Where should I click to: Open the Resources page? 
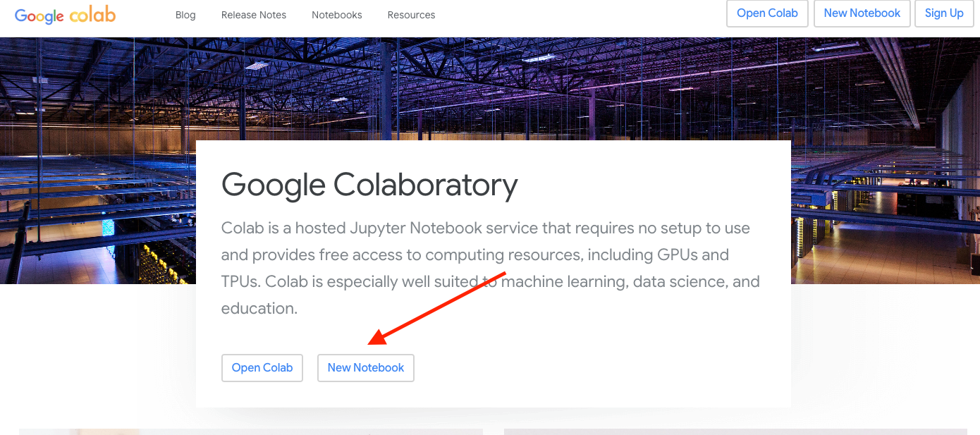pyautogui.click(x=411, y=14)
